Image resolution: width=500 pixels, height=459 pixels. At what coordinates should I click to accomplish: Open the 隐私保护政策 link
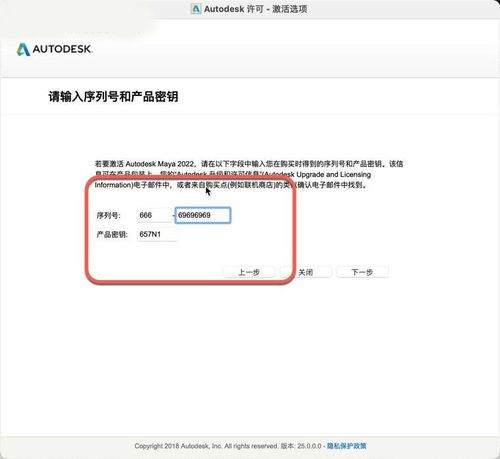[346, 446]
